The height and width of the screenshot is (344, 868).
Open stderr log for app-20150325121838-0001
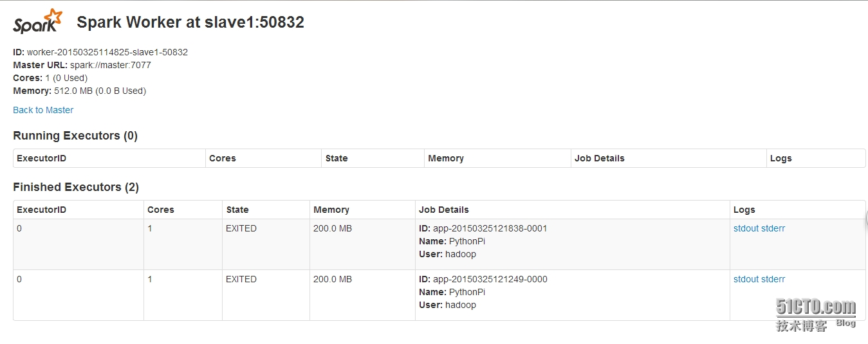point(773,228)
